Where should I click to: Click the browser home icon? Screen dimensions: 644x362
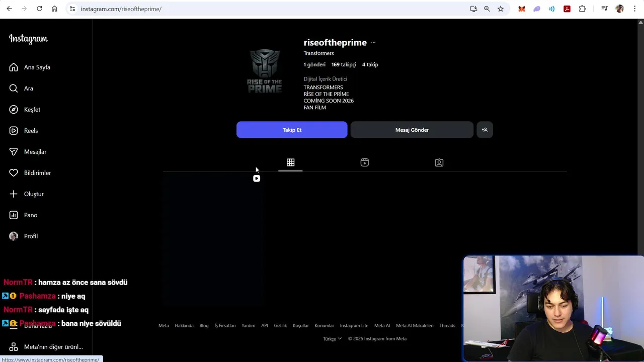[x=54, y=9]
